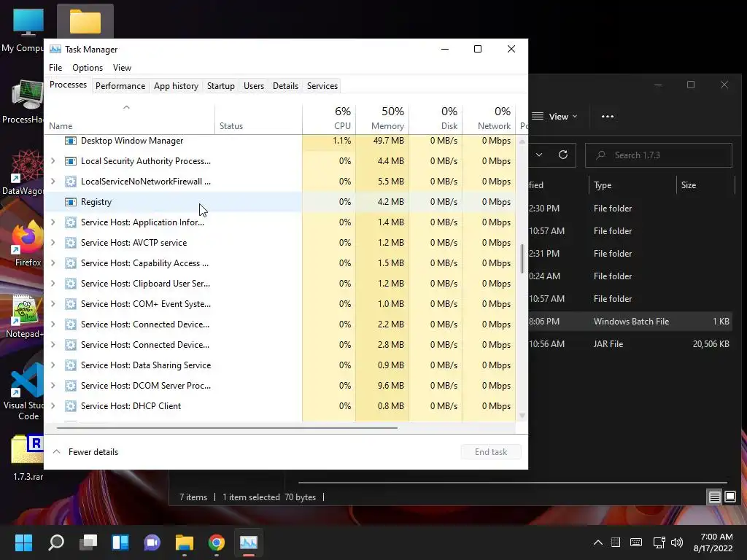Open Task View on the taskbar
The height and width of the screenshot is (560, 747).
coord(88,542)
